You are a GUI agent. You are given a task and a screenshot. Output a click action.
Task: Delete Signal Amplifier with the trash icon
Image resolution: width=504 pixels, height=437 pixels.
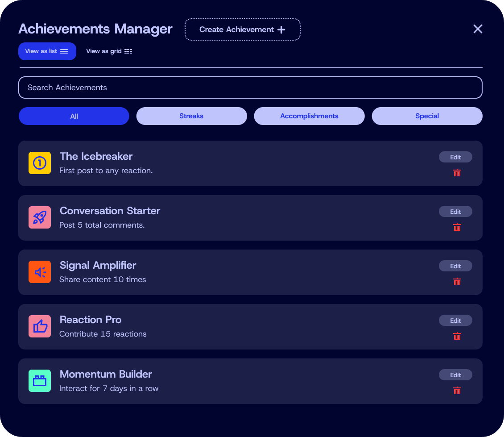pyautogui.click(x=457, y=282)
